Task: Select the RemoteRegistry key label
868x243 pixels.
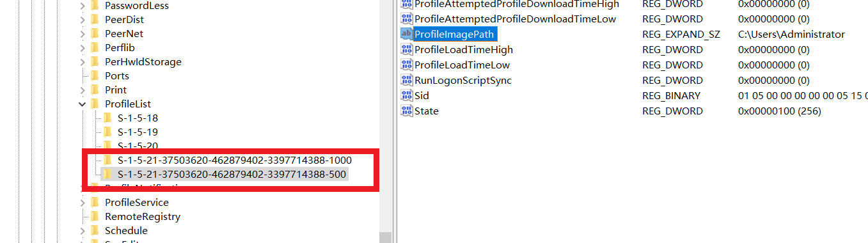Action: 143,216
